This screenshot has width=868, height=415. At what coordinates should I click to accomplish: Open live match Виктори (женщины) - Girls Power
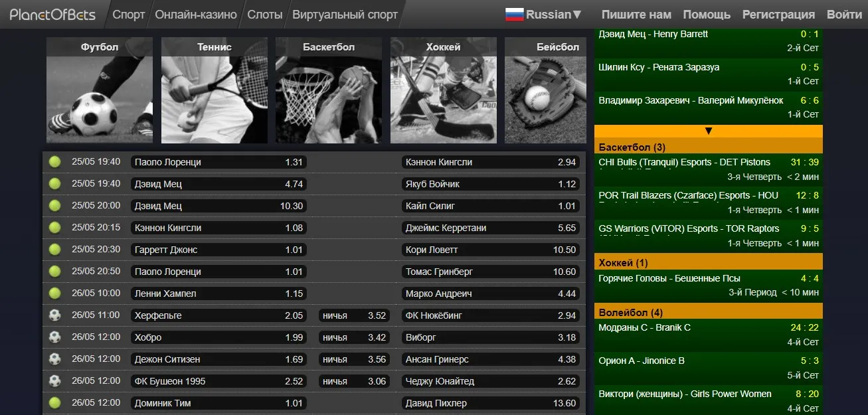coord(708,401)
